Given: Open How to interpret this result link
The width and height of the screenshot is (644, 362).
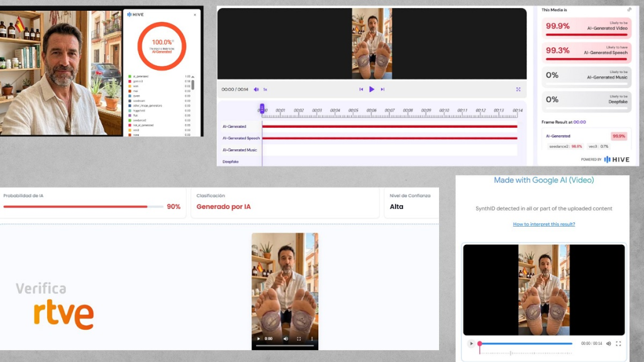Looking at the screenshot, I should point(544,224).
